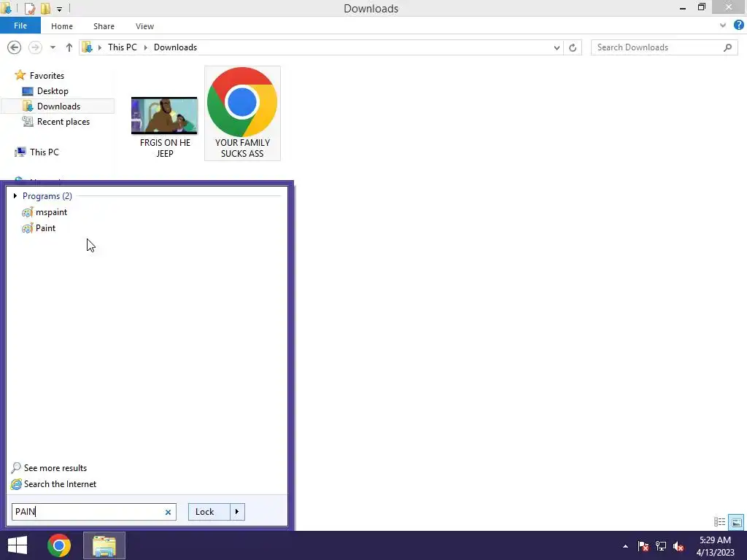Collapse the Programs (2) group

(x=15, y=195)
